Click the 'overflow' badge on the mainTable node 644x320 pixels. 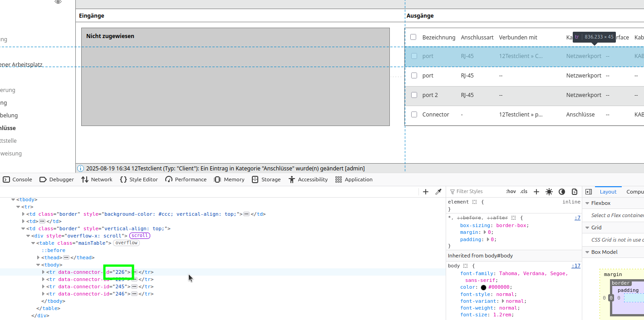pyautogui.click(x=126, y=243)
